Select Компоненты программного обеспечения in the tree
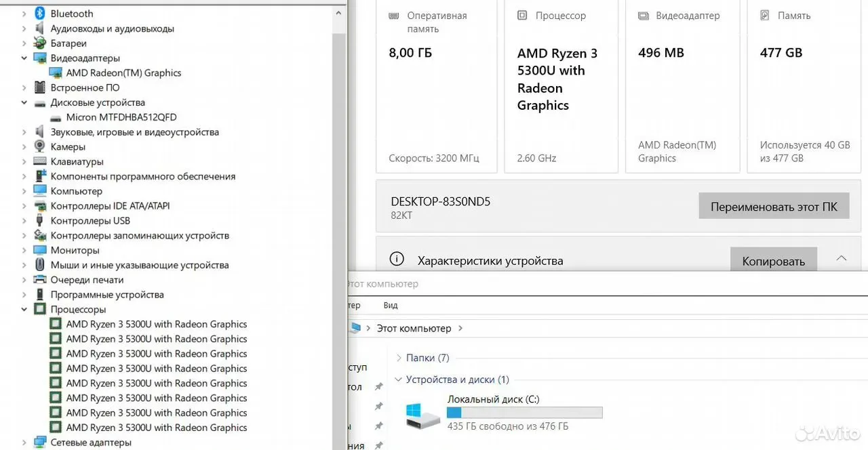The height and width of the screenshot is (450, 868). pyautogui.click(x=143, y=176)
